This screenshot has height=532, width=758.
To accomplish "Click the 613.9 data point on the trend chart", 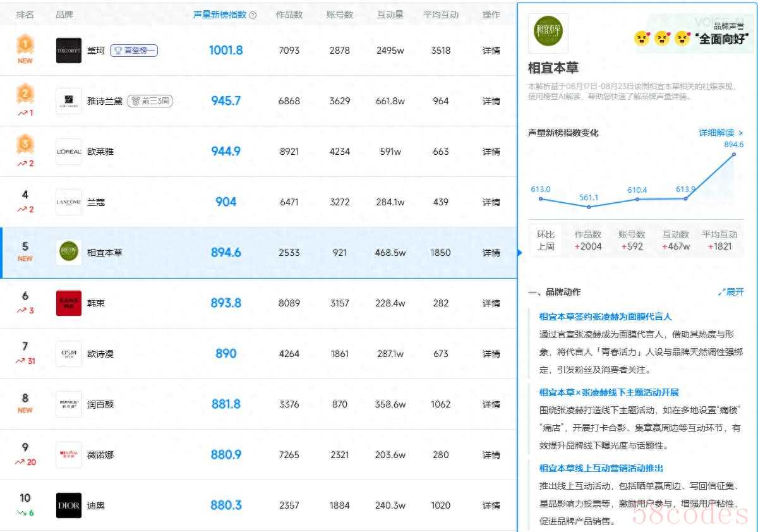I will [685, 199].
